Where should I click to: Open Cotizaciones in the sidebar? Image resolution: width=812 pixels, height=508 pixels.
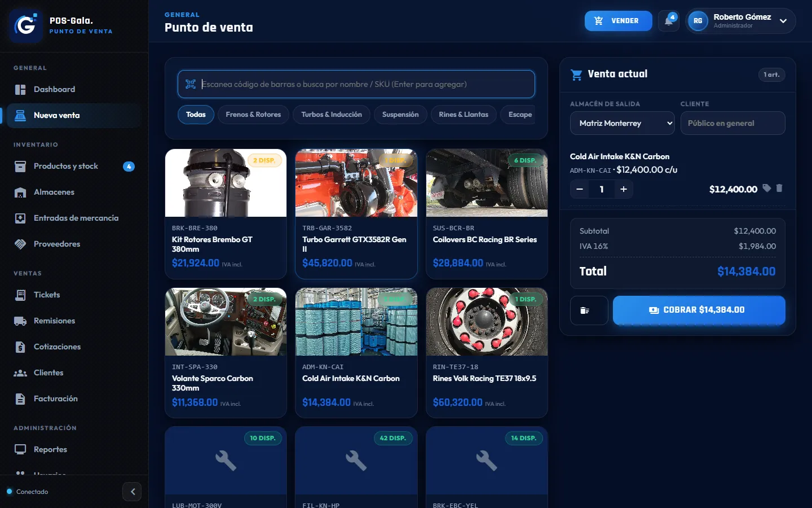click(74, 347)
